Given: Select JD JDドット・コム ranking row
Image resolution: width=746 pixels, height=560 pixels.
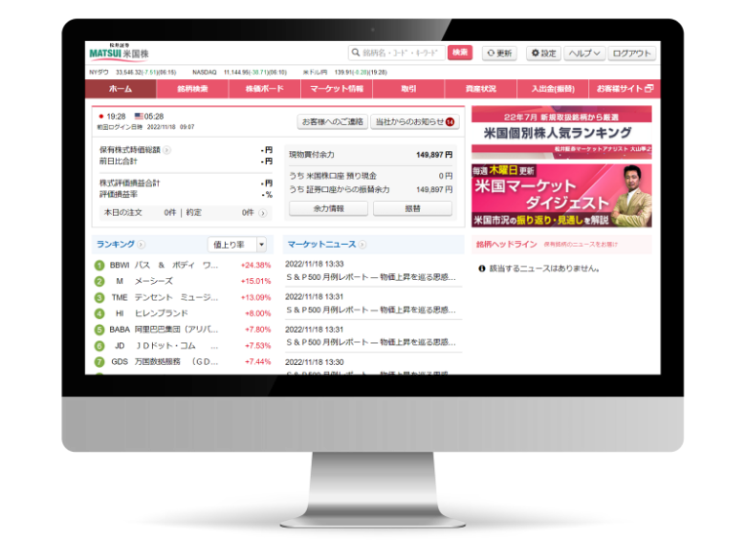Looking at the screenshot, I should tap(183, 346).
